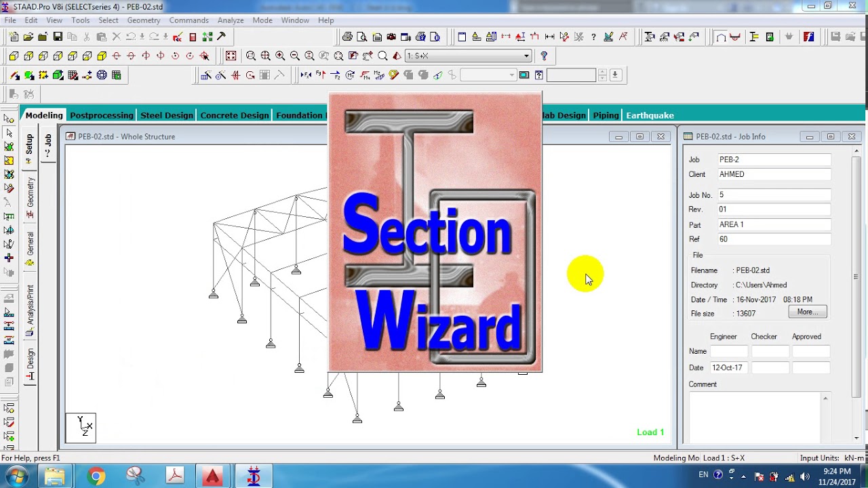The image size is (868, 488).
Task: Click the Section Wizard splash image
Action: (435, 232)
